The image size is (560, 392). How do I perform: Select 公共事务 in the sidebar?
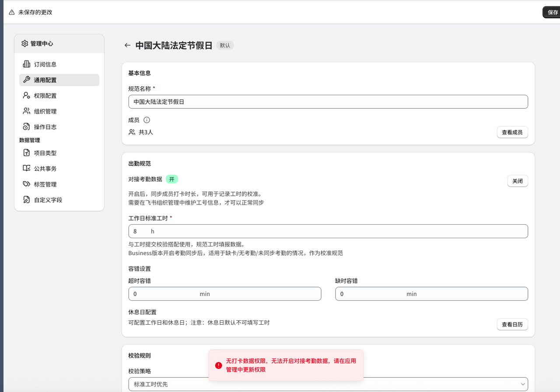(45, 168)
